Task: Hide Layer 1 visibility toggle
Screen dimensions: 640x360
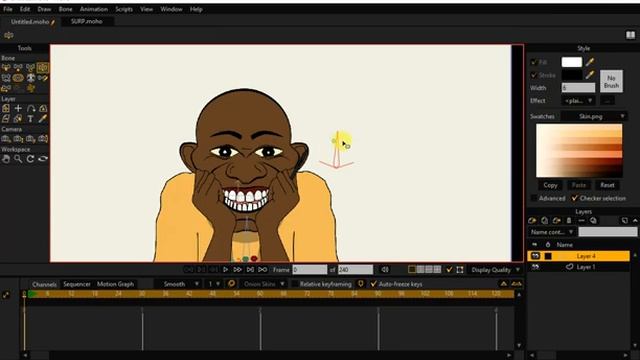Action: [x=536, y=267]
